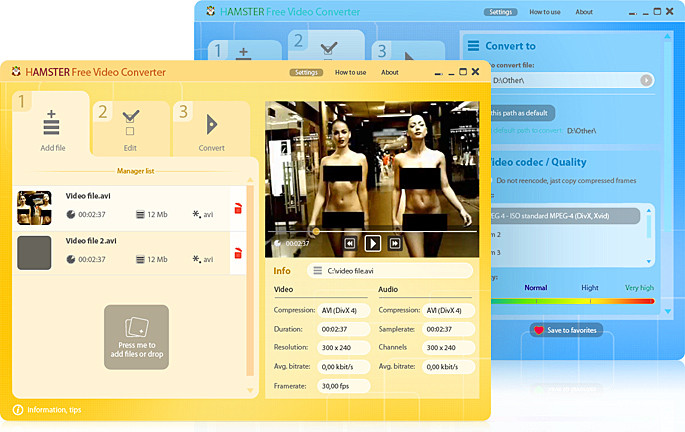This screenshot has width=685, height=432.
Task: Click manager list scroll up arrow
Action: pyautogui.click(x=250, y=180)
